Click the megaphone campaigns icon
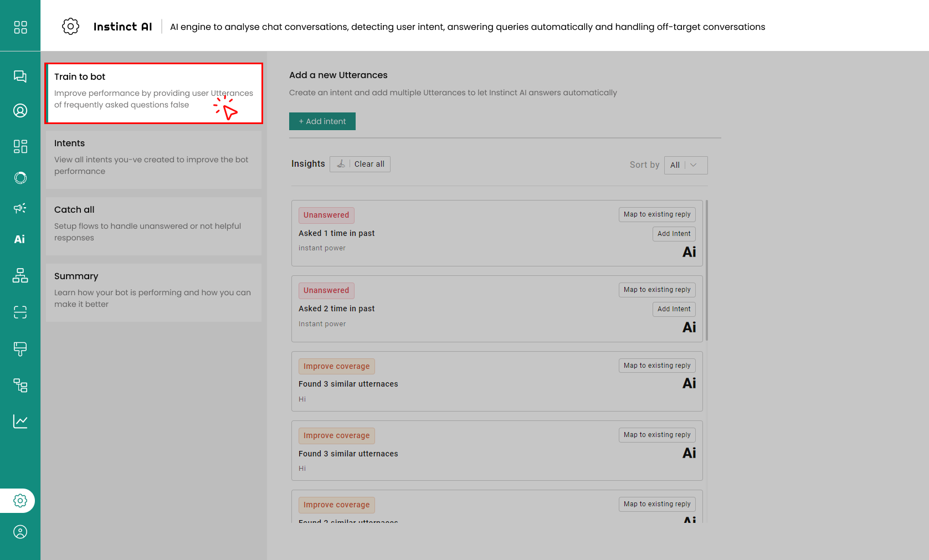This screenshot has width=929, height=560. click(x=20, y=208)
